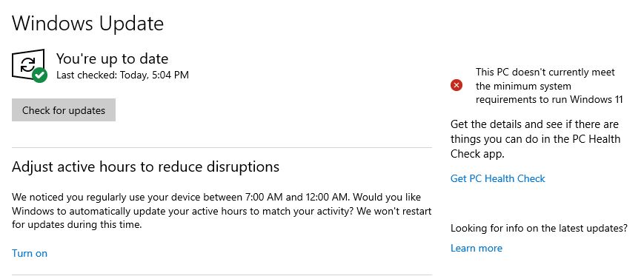Click the divider below the Turn on link

[x=222, y=275]
